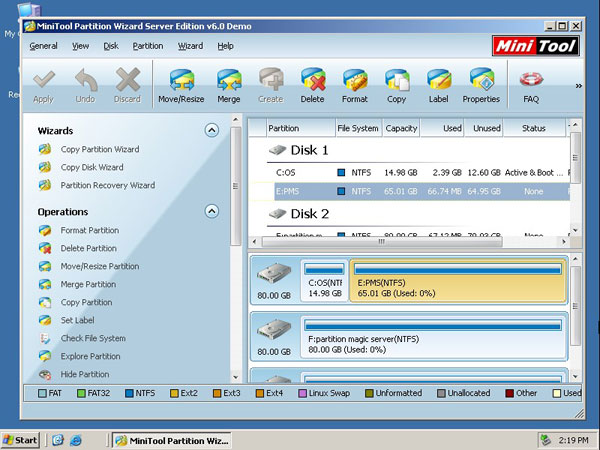This screenshot has height=450, width=600.
Task: Open the Move/Resize tool in toolbar
Action: coord(181,86)
